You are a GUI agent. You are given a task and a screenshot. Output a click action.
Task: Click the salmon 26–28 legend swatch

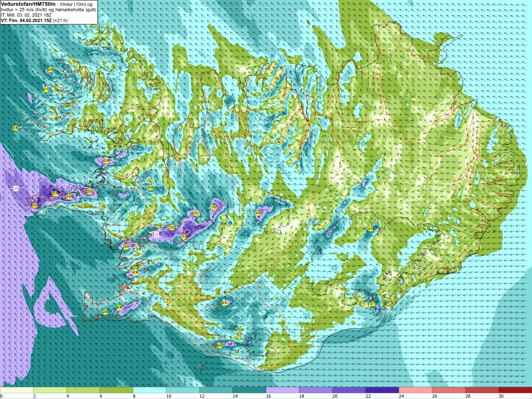(x=449, y=390)
